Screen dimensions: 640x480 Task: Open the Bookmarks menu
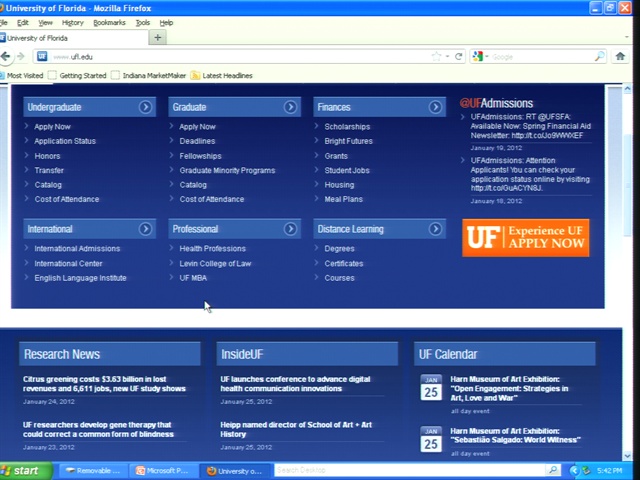[x=109, y=23]
